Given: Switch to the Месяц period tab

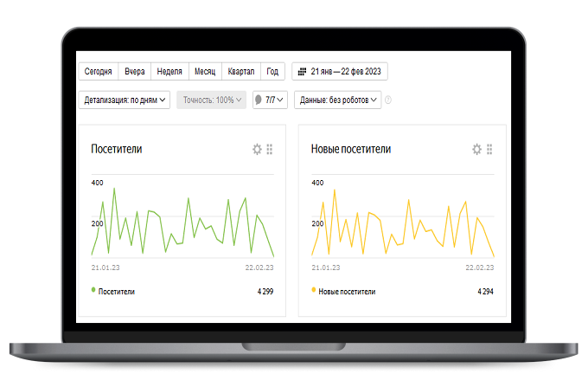Looking at the screenshot, I should coord(205,71).
